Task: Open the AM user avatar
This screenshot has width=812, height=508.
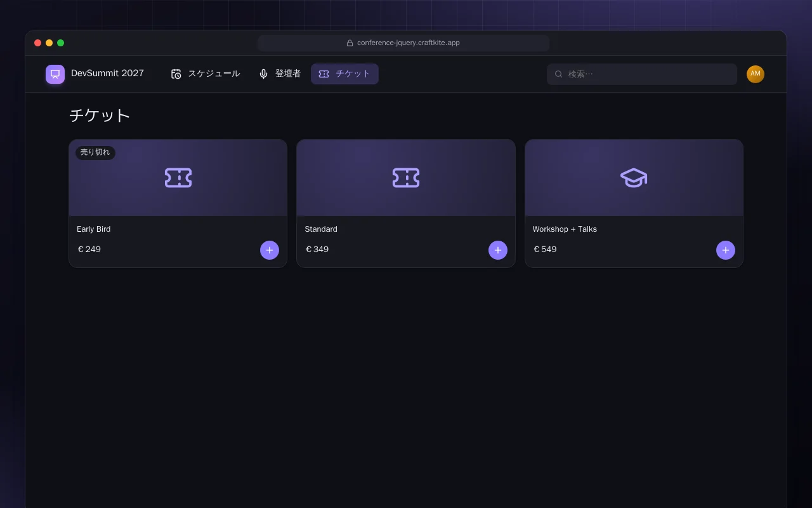Action: [x=755, y=74]
